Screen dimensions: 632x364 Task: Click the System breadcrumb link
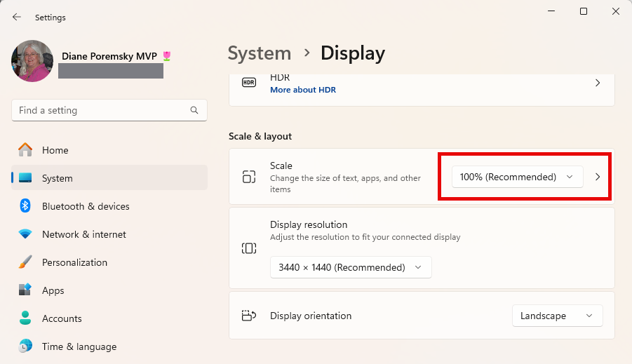click(260, 53)
